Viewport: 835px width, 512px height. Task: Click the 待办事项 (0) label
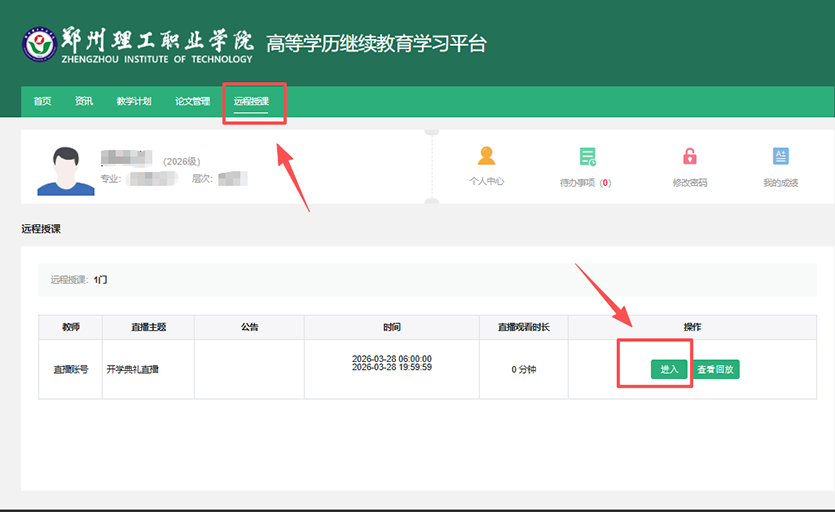pos(585,183)
